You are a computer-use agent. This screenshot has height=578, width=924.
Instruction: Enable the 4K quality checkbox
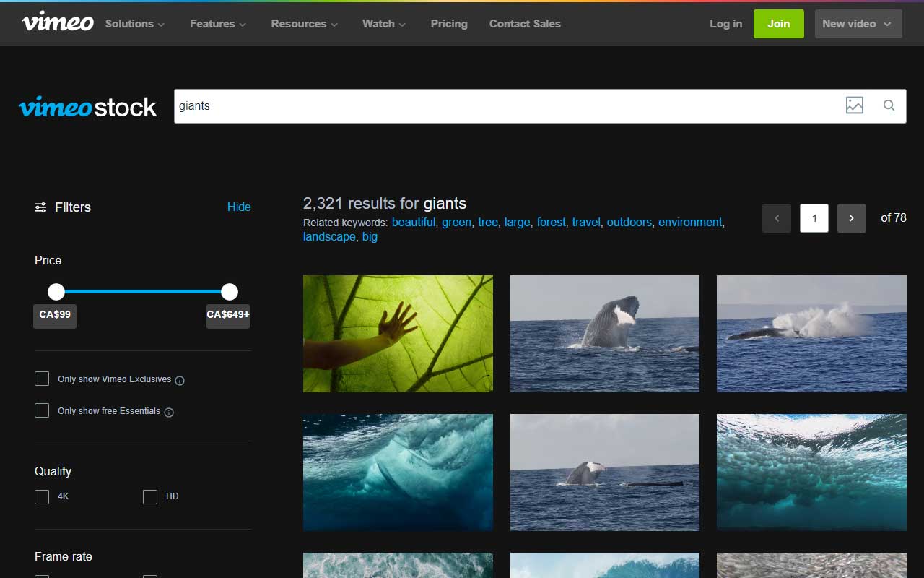41,496
